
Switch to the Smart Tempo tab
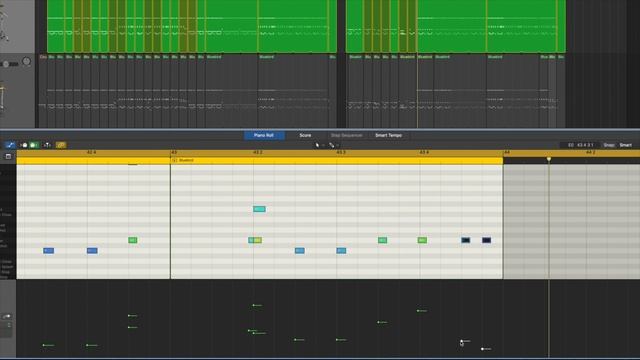pos(389,135)
